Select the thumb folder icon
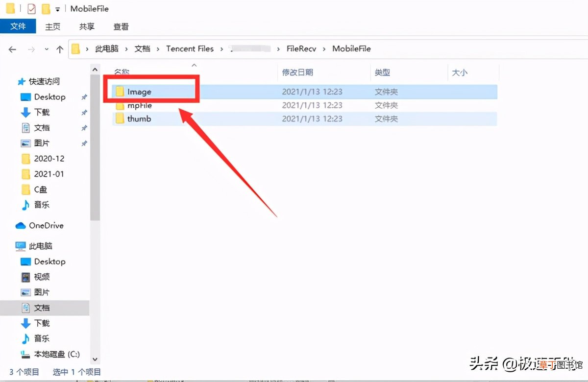 click(x=120, y=119)
